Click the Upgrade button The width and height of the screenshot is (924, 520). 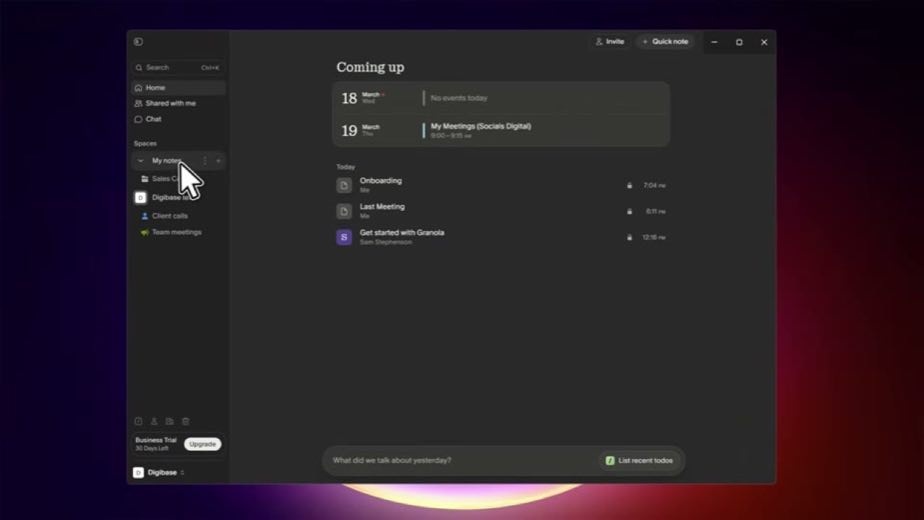[x=203, y=444]
